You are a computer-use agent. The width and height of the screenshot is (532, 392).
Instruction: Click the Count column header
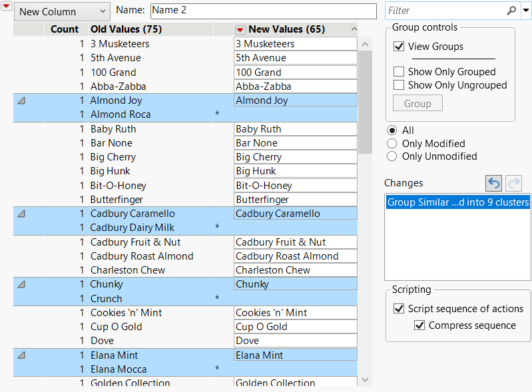65,29
